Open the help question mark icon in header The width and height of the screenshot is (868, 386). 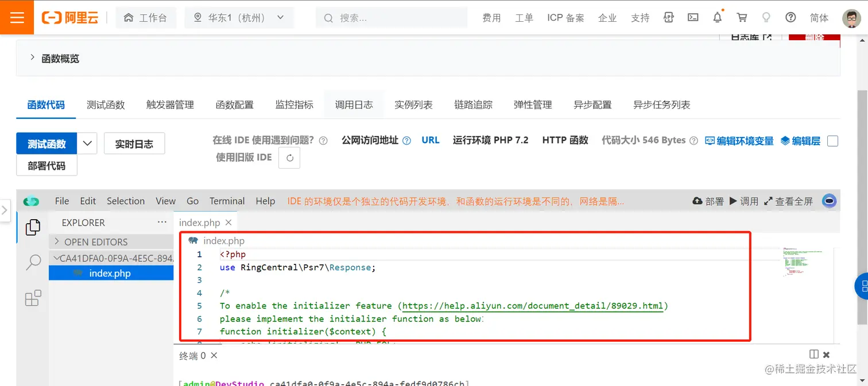point(790,18)
